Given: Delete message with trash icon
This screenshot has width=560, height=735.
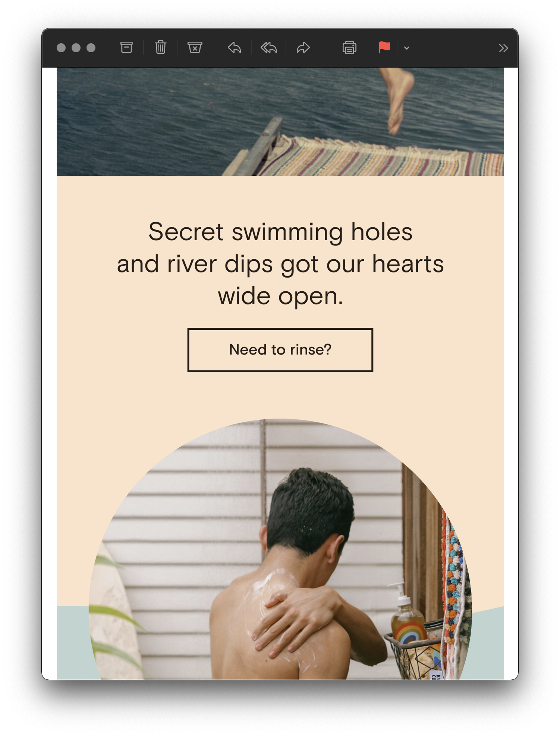Looking at the screenshot, I should tap(161, 47).
